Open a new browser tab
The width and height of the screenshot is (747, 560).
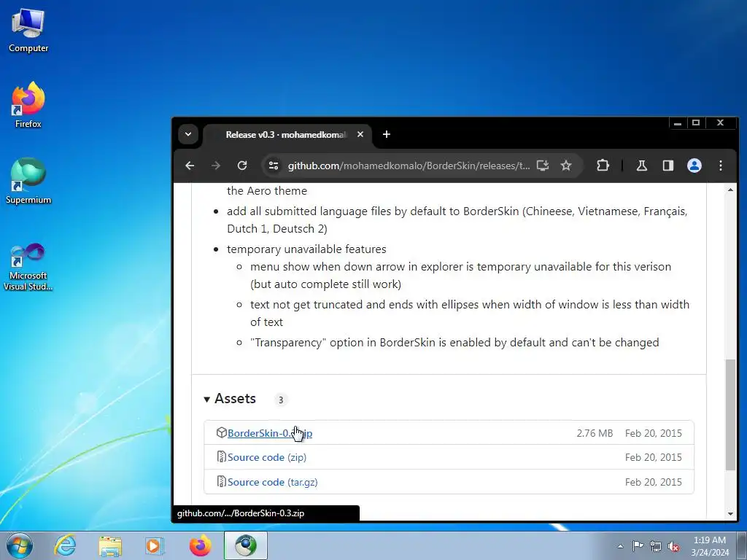387,135
